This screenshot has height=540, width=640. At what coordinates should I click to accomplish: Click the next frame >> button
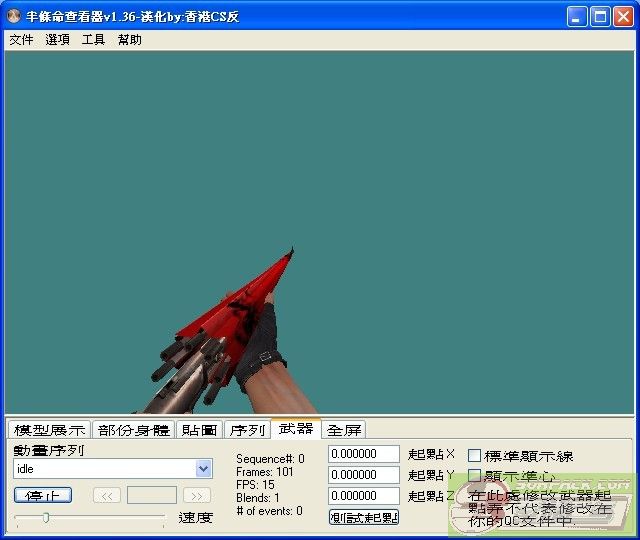197,496
